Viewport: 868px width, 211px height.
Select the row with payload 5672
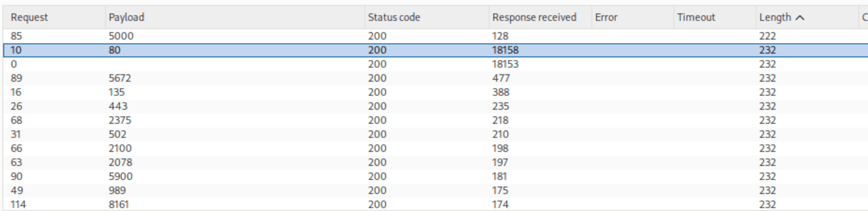[x=435, y=78]
